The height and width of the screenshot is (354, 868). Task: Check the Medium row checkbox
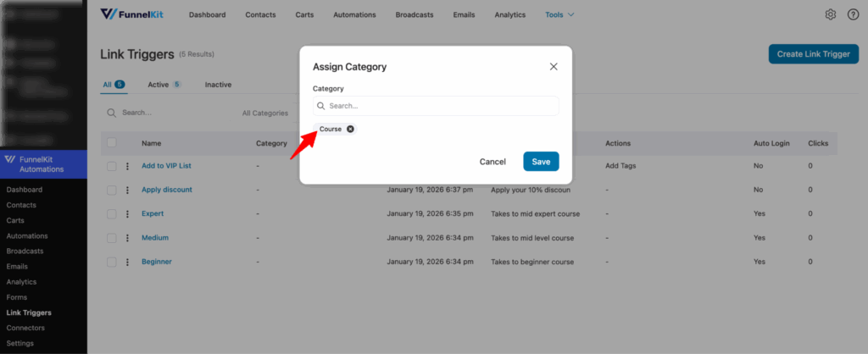pos(112,238)
